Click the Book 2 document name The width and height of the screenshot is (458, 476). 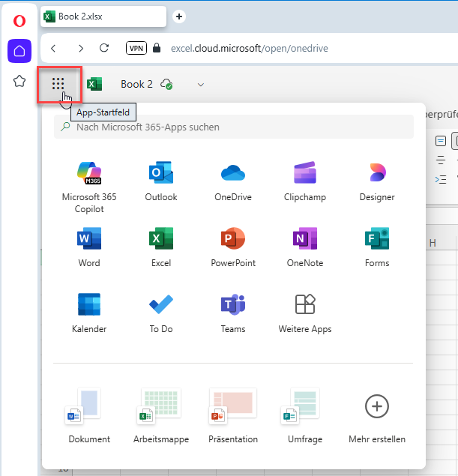(x=136, y=84)
